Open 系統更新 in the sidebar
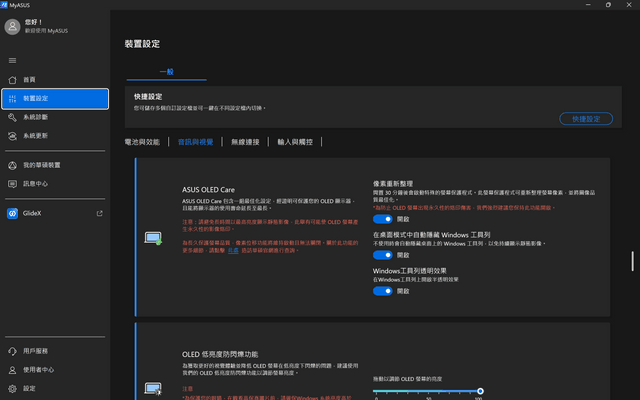The height and width of the screenshot is (400, 640). point(55,136)
